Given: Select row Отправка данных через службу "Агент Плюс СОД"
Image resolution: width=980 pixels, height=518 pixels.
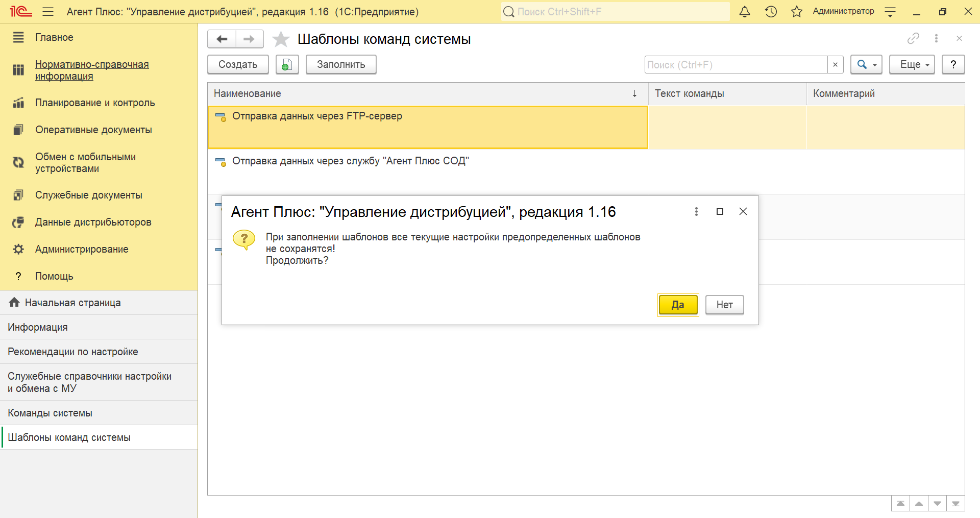Looking at the screenshot, I should (586, 172).
